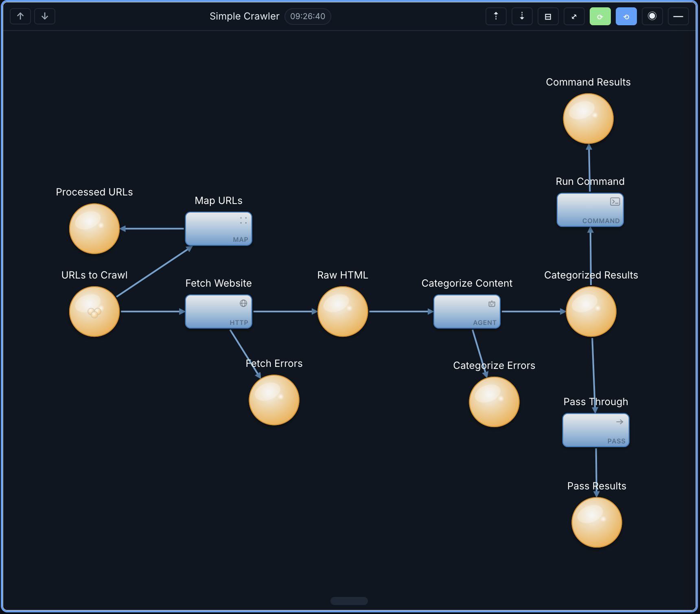This screenshot has height=614, width=700.
Task: Click the 09:26:40 timestamp badge
Action: coord(308,16)
